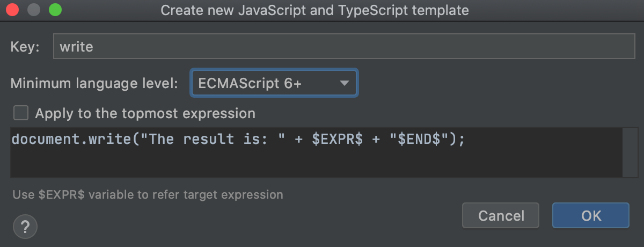
Task: Click the template editor's vertical scrollbar
Action: tap(630, 152)
